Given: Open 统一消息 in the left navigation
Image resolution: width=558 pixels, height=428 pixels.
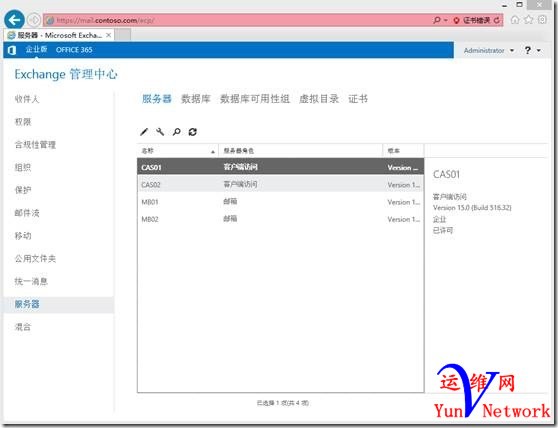Looking at the screenshot, I should pos(31,281).
